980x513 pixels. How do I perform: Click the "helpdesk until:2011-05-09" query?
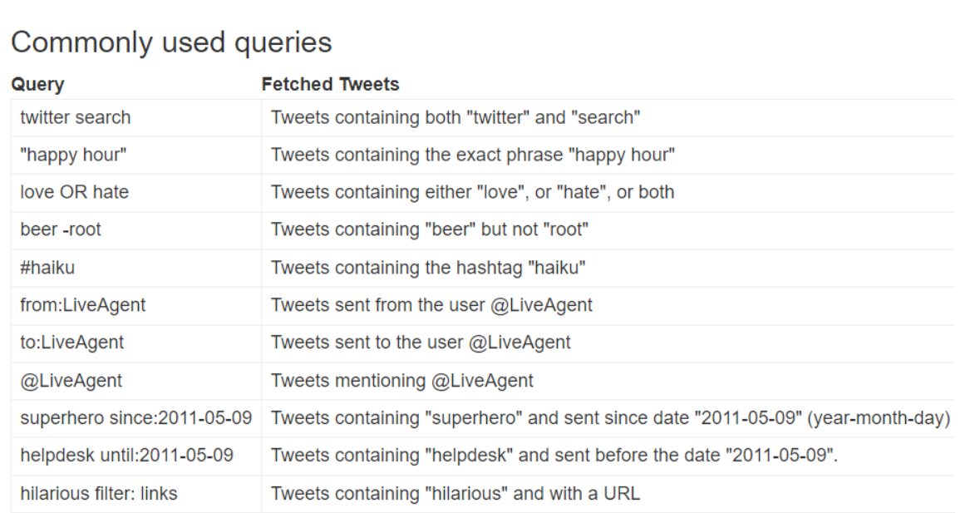[x=127, y=456]
